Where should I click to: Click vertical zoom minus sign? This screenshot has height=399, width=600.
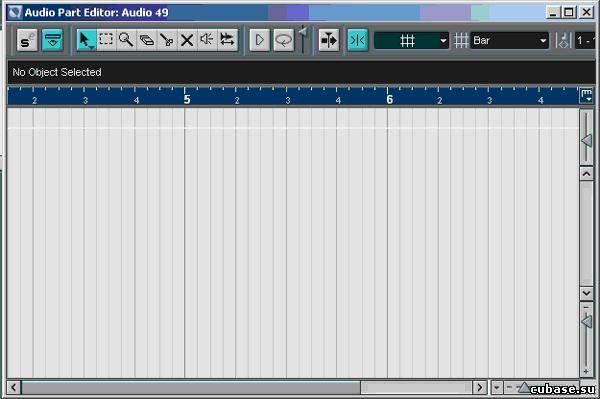tap(586, 307)
